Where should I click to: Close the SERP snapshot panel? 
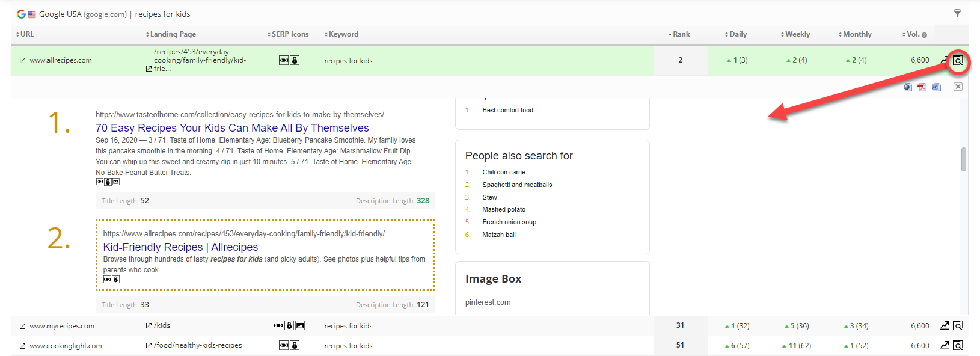(x=958, y=87)
